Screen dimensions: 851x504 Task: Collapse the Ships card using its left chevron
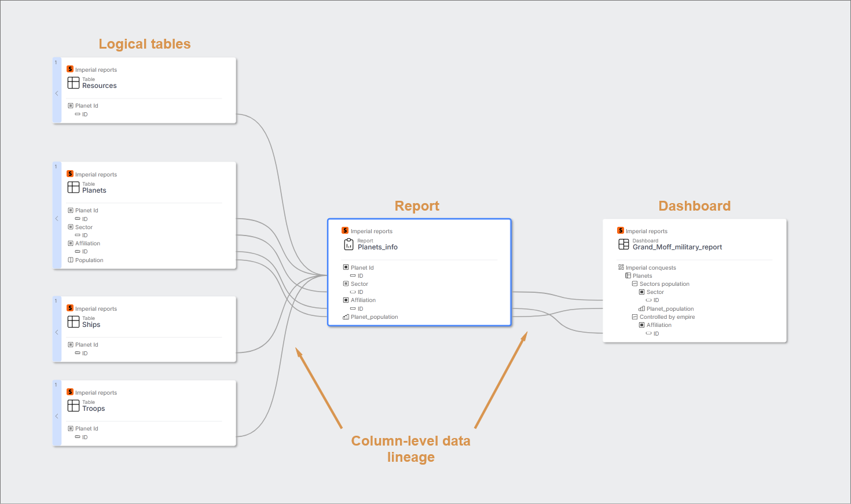click(57, 332)
